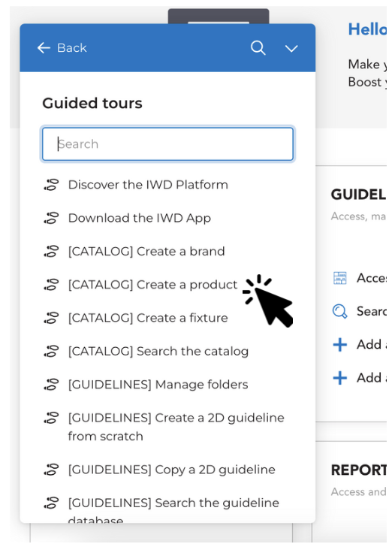Click the tour icon beside Create a fixture
This screenshot has width=392, height=544.
pyautogui.click(x=51, y=318)
